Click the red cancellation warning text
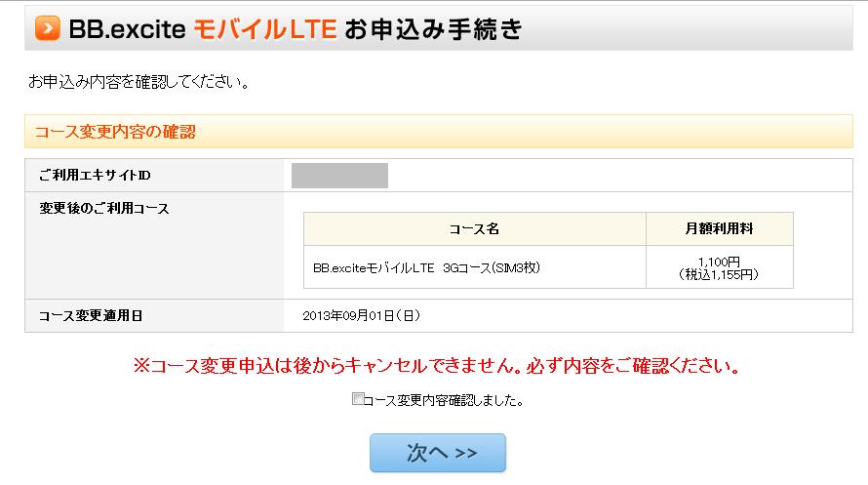Image resolution: width=868 pixels, height=485 pixels. pyautogui.click(x=436, y=366)
